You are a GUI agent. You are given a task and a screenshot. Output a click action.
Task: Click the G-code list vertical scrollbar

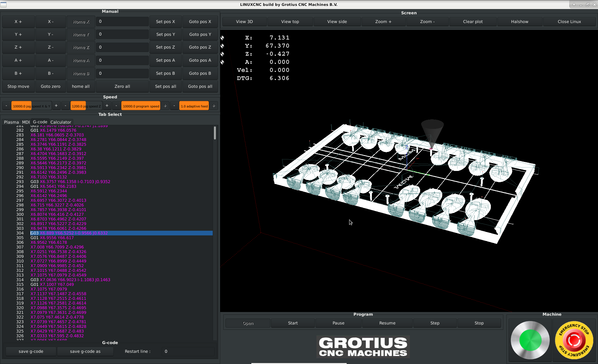[215, 133]
